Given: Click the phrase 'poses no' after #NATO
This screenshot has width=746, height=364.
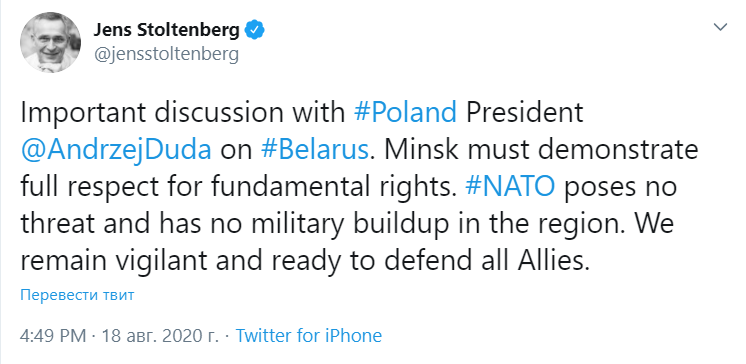Looking at the screenshot, I should [620, 188].
